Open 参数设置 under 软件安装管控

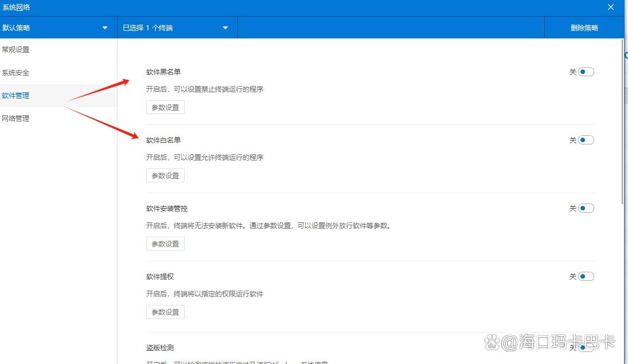[165, 243]
